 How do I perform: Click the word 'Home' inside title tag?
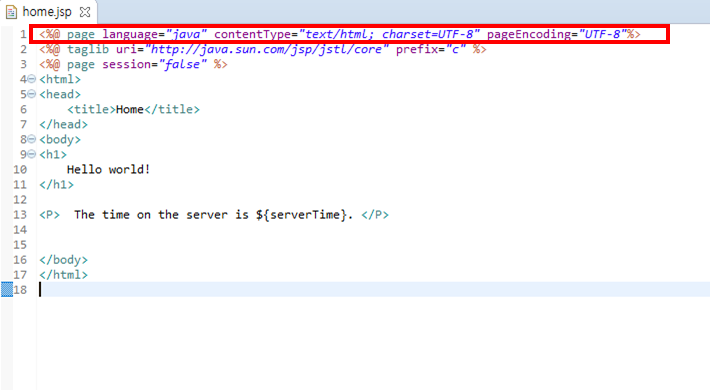point(130,109)
